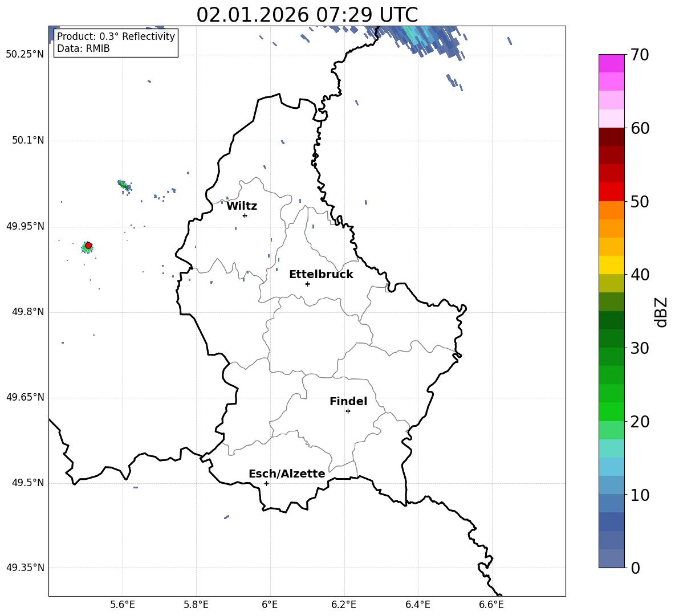Click the 50 dBZ colorbar tick label
This screenshot has width=675, height=616.
[x=640, y=202]
